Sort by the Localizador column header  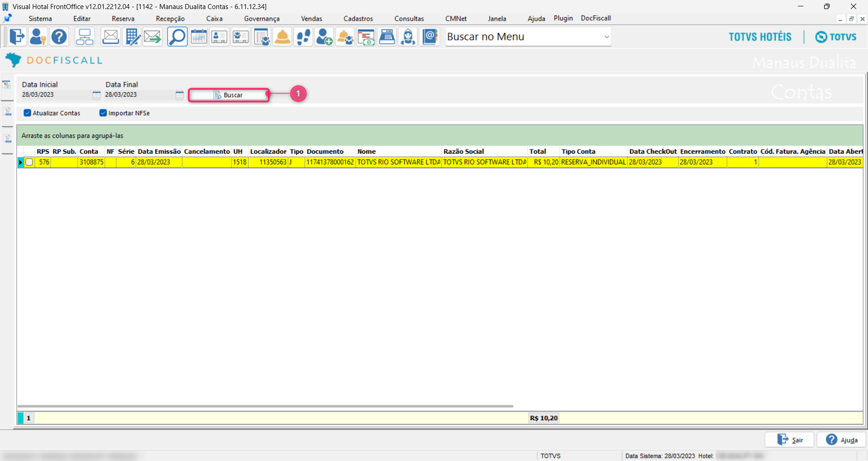coord(268,151)
